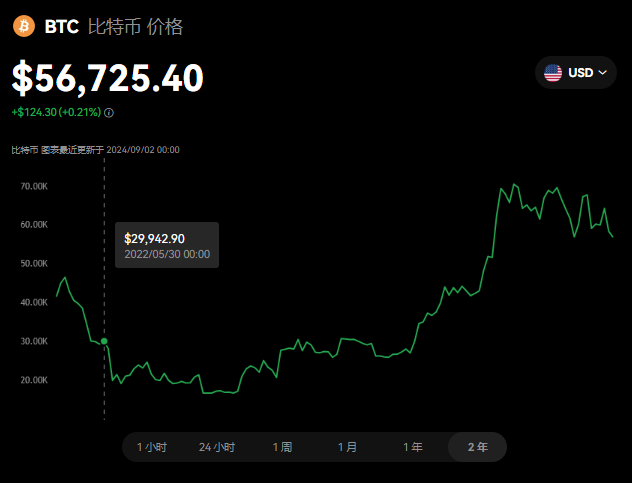This screenshot has width=632, height=483.
Task: Click the 比特币 价格 title text
Action: (x=135, y=27)
